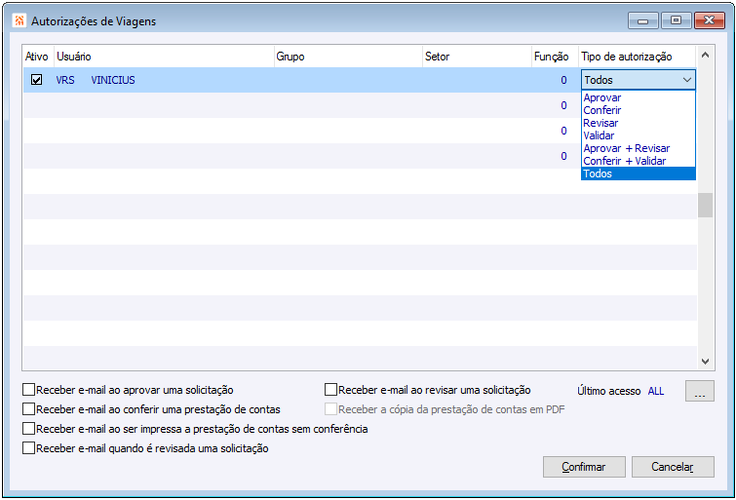Collapse the Tipo de autorização dropdown showing Todos
This screenshot has height=500, width=736.
[687, 80]
